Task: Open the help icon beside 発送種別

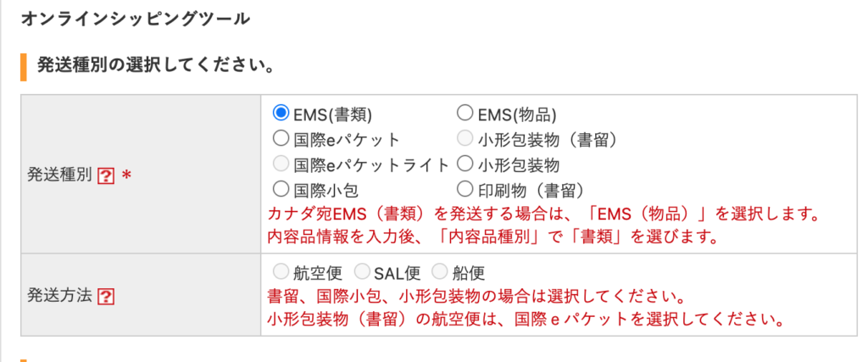Action: point(106,176)
